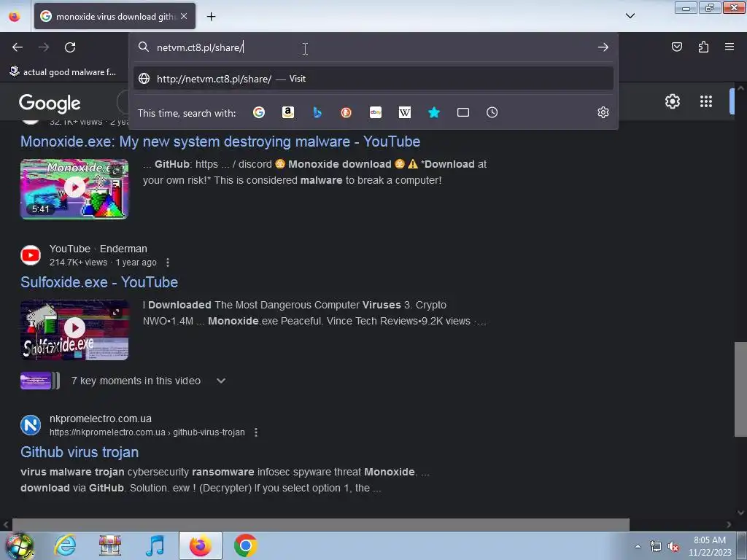Screen dimensions: 747x560
Task: Open more options for nkpromelectro result
Action: pos(256,432)
